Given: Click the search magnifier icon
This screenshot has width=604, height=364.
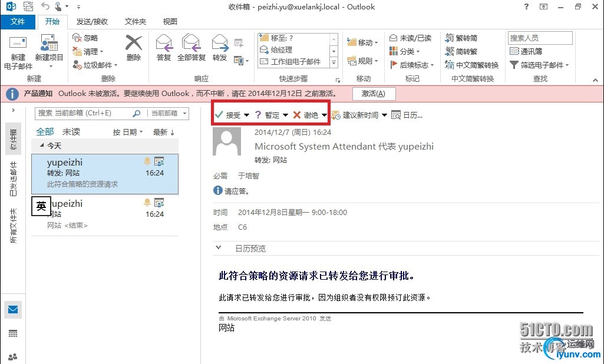Looking at the screenshot, I should [x=136, y=113].
